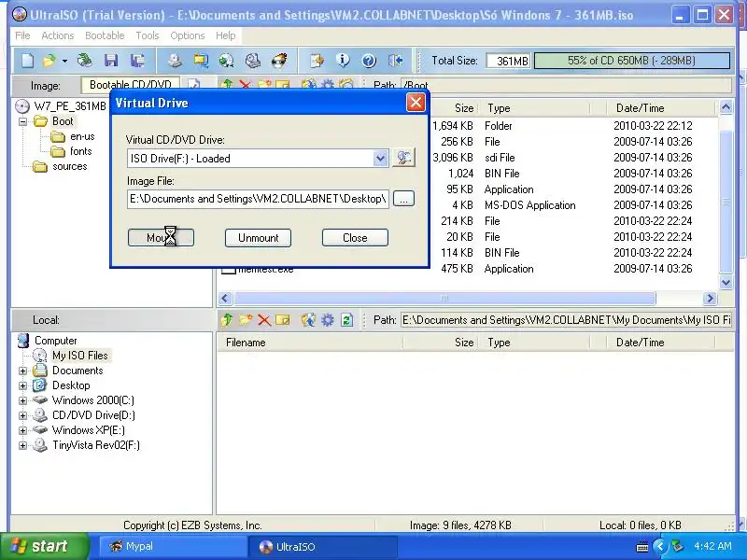Select the sources folder in image tree
The height and width of the screenshot is (560, 747).
(69, 166)
